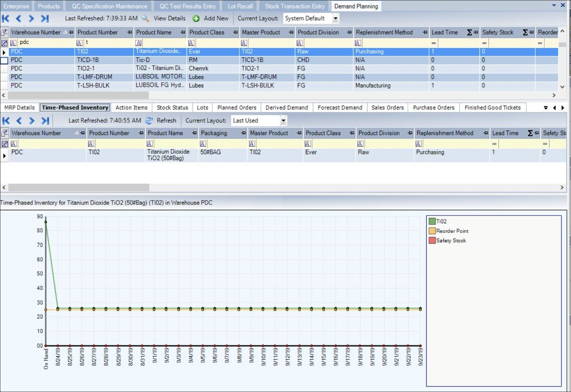Click the Refresh button label
Screen dimensions: 571x392
pos(166,121)
